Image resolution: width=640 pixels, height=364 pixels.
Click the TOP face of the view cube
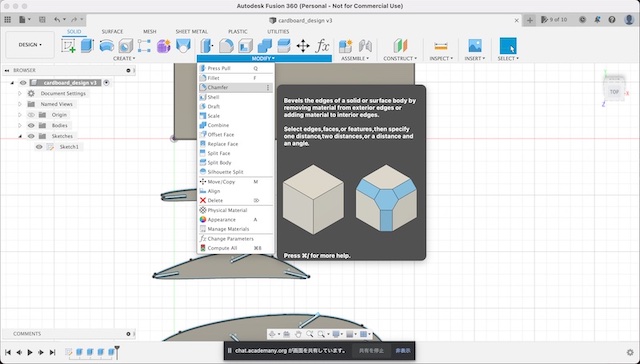(614, 92)
